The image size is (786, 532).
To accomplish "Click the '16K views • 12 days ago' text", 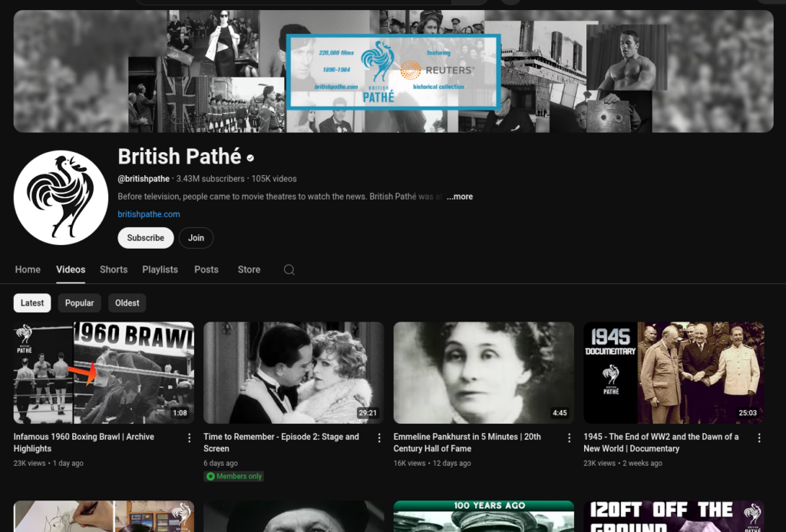I will [x=432, y=464].
